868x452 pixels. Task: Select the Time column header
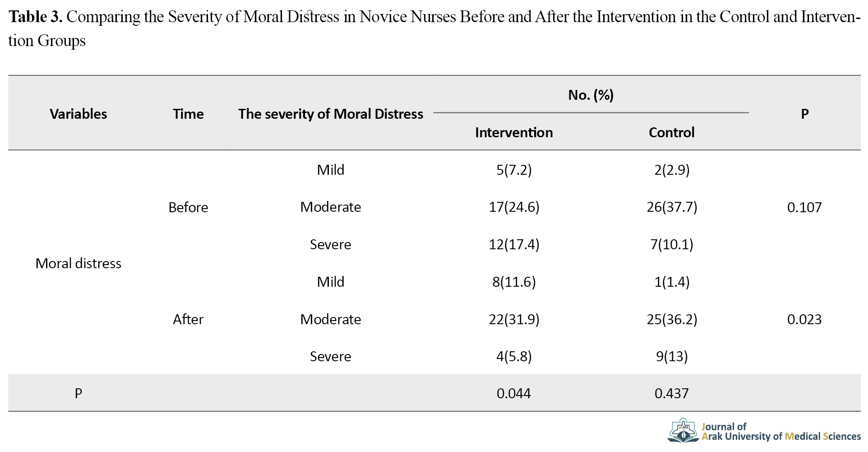[x=188, y=114]
